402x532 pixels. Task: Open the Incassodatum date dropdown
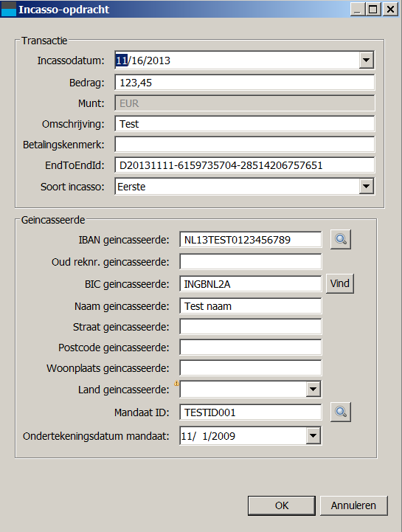pos(366,61)
